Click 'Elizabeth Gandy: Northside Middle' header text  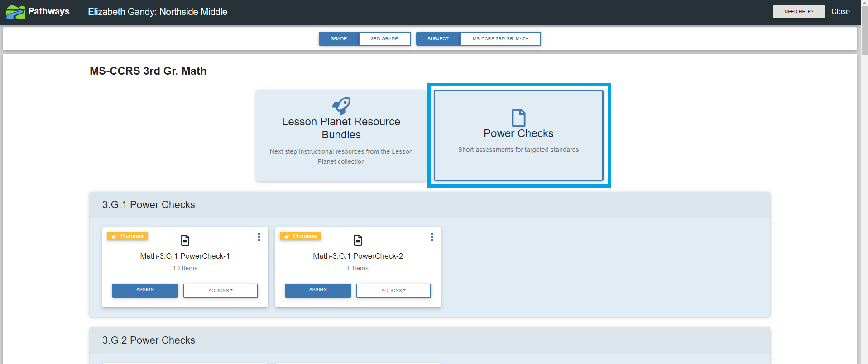click(158, 12)
